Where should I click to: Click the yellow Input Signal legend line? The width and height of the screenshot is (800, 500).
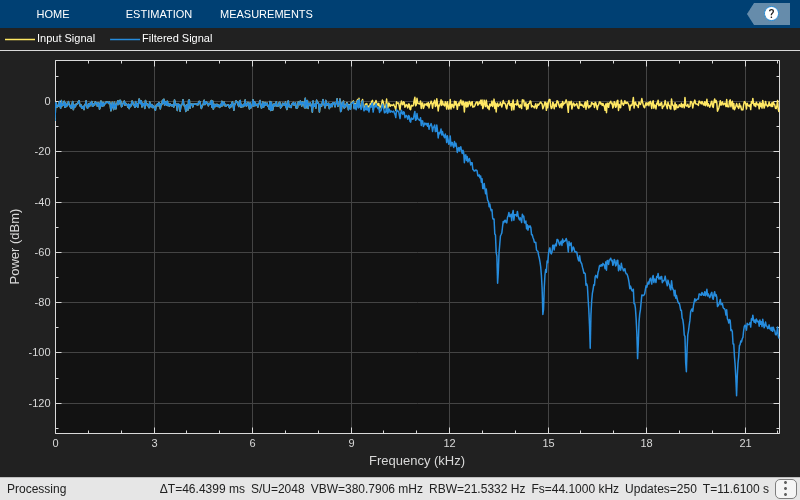tap(19, 39)
